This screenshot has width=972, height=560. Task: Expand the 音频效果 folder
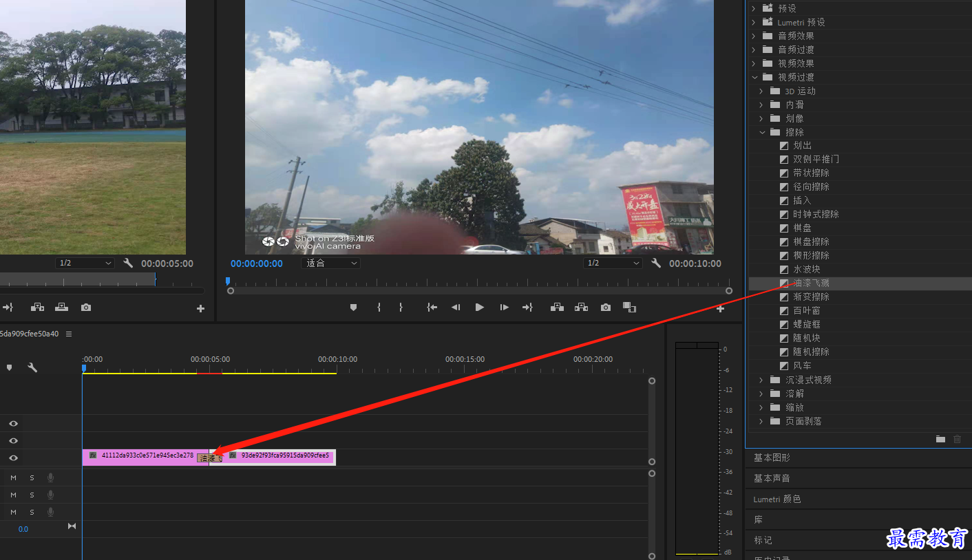(x=753, y=36)
